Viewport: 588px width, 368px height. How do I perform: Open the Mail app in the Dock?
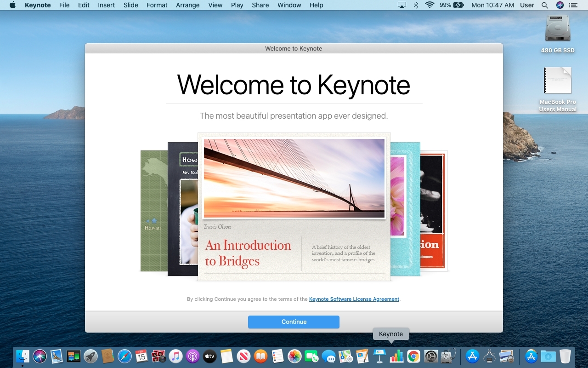click(57, 356)
